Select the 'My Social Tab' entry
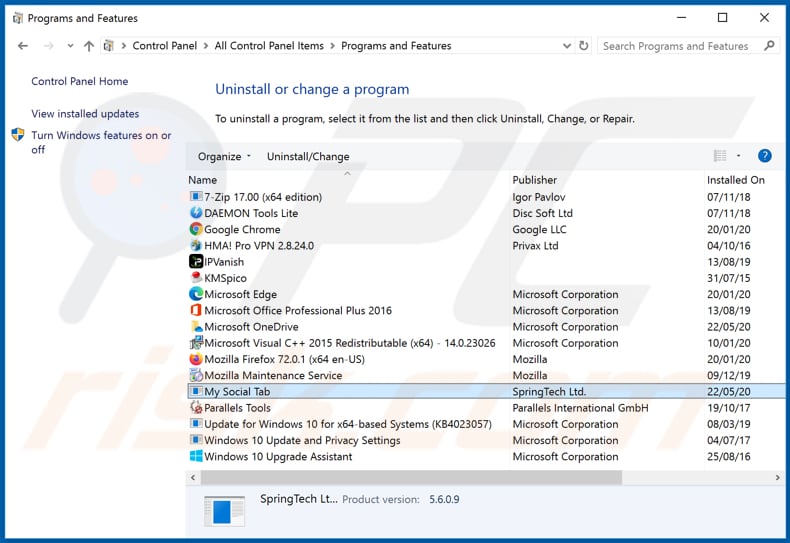The height and width of the screenshot is (543, 790). click(486, 391)
